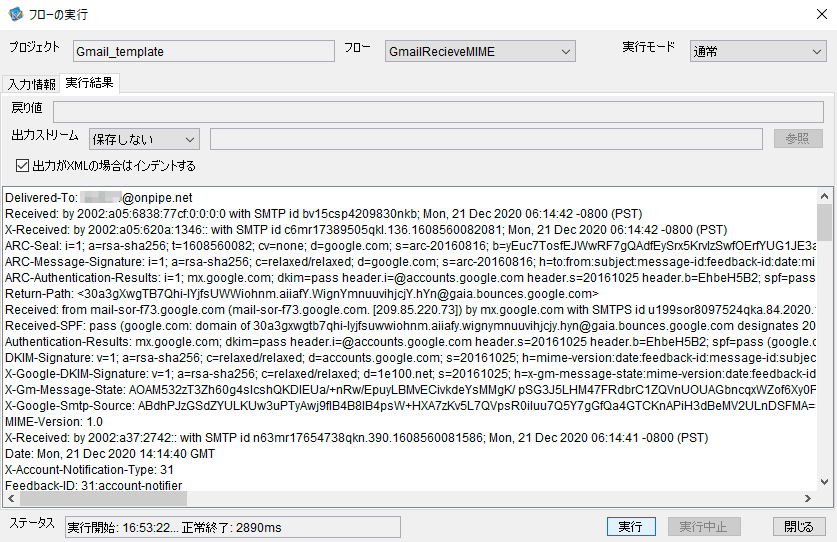This screenshot has width=837, height=542.
Task: Click the MIME-Version: 1.0 line
Action: (x=54, y=422)
